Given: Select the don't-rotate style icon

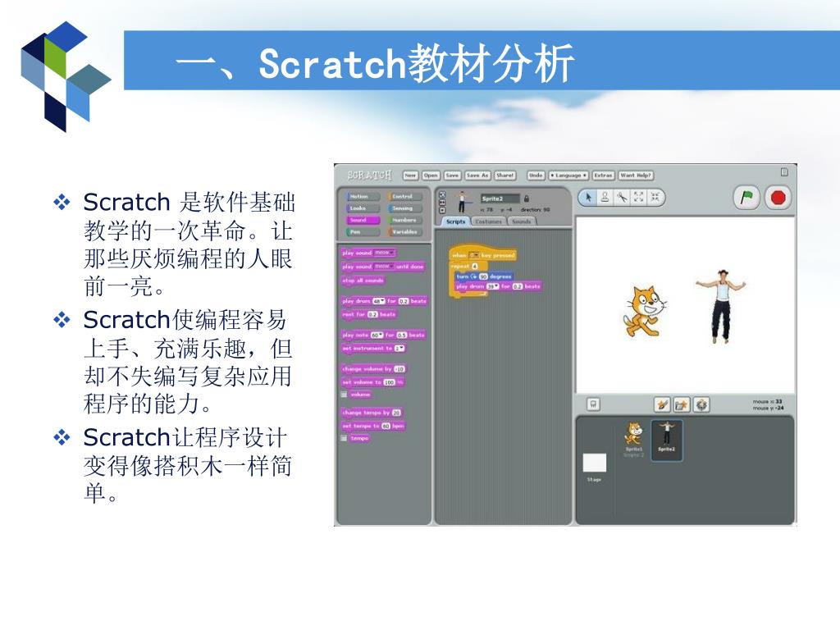Looking at the screenshot, I should click(442, 211).
